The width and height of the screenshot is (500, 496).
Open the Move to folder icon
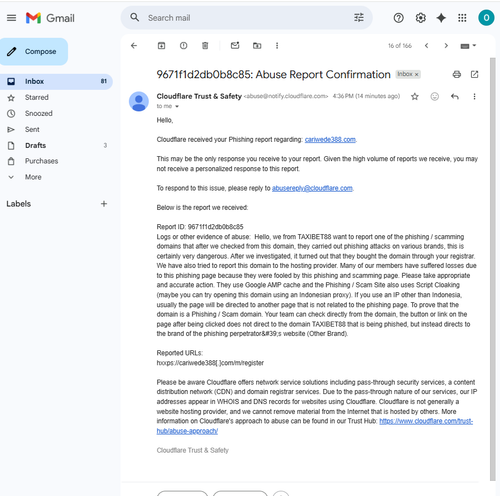point(257,46)
